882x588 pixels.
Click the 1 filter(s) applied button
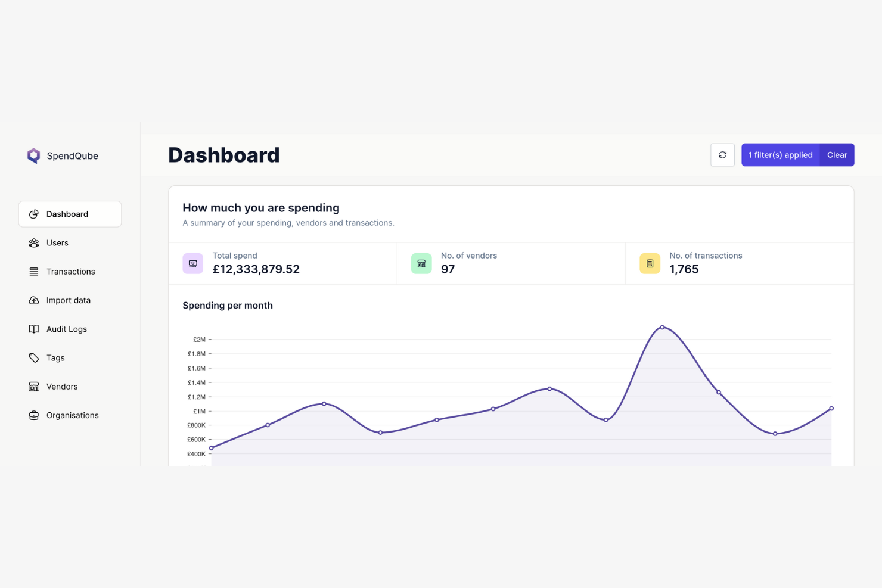click(x=781, y=155)
